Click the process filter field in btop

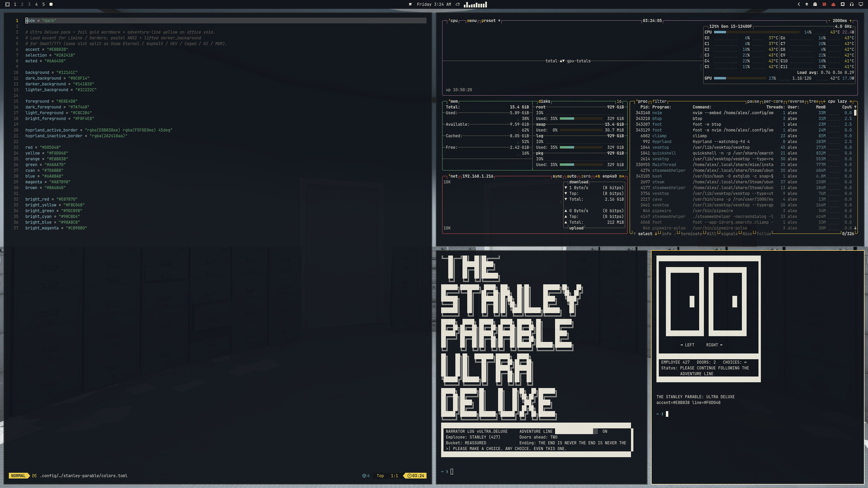tap(659, 101)
